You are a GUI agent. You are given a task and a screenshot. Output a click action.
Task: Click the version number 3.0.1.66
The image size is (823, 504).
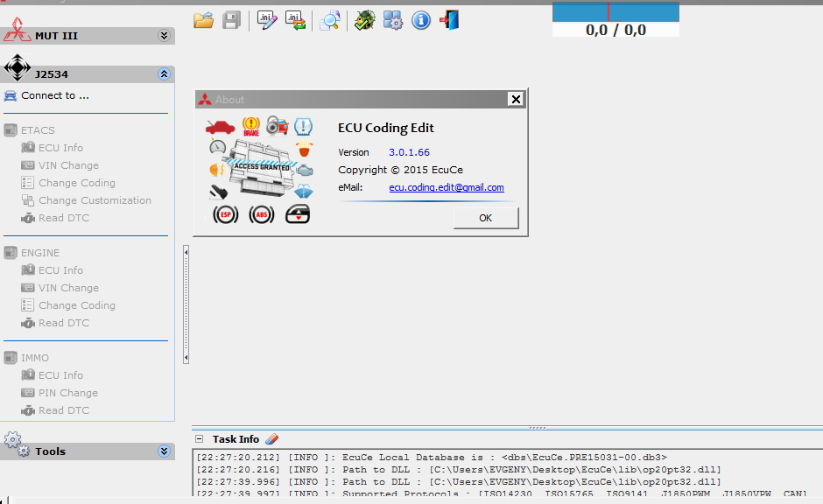tap(409, 152)
